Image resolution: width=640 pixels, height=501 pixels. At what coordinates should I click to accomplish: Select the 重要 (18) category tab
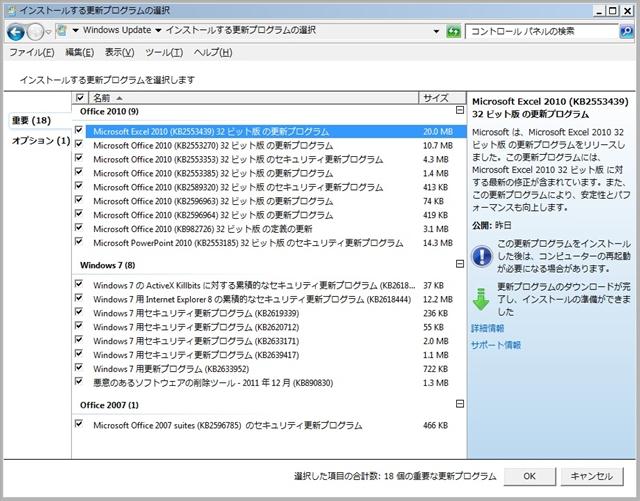point(31,120)
